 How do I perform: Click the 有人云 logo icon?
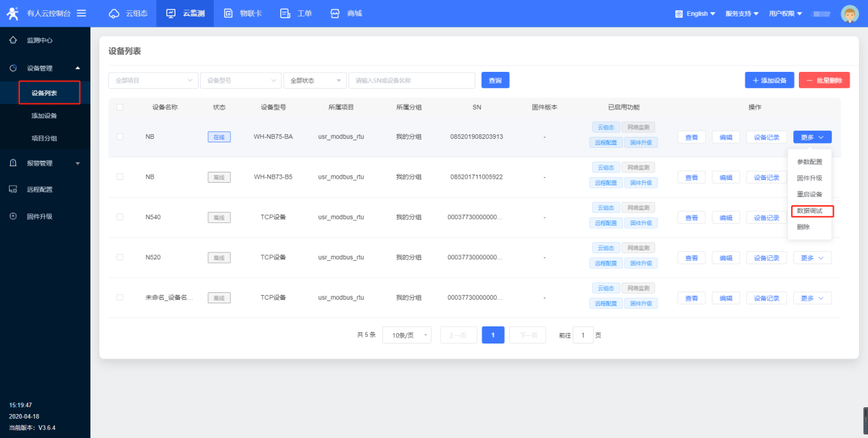pos(13,13)
